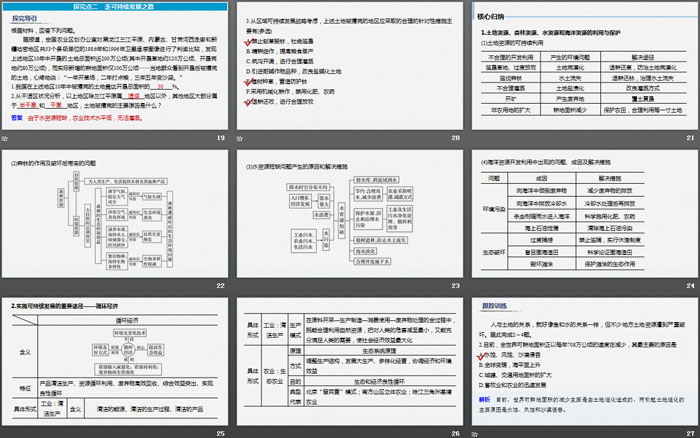
Task: Open the slide 22 forest function diagram
Action: pos(116,221)
